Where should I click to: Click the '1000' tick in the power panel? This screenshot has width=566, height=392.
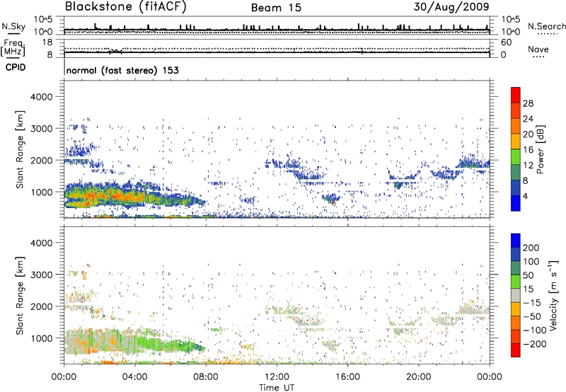pyautogui.click(x=42, y=192)
